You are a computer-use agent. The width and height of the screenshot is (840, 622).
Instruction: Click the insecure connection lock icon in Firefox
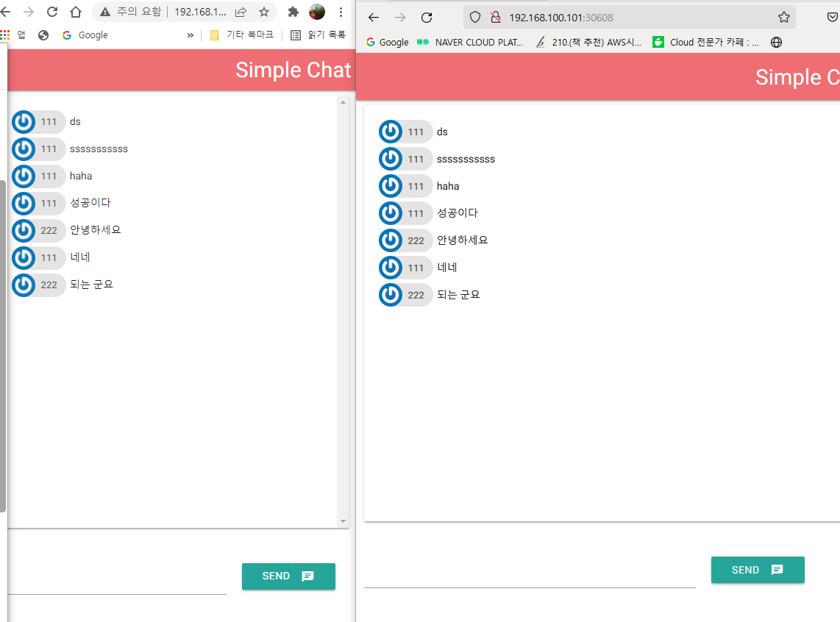tap(496, 17)
